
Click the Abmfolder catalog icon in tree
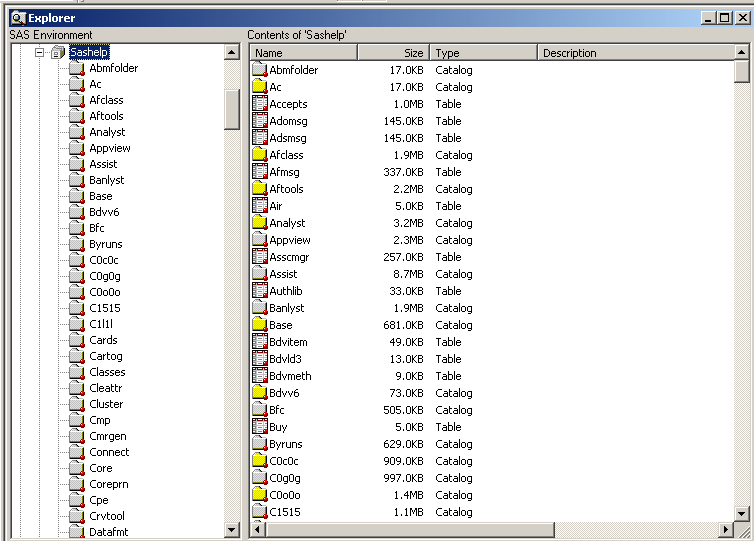pos(76,68)
